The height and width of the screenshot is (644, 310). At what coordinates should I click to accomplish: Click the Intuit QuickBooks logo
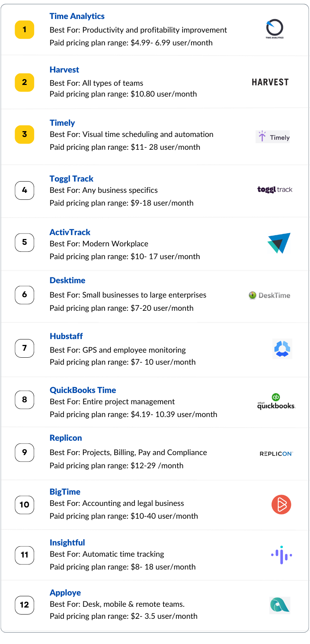pyautogui.click(x=276, y=402)
